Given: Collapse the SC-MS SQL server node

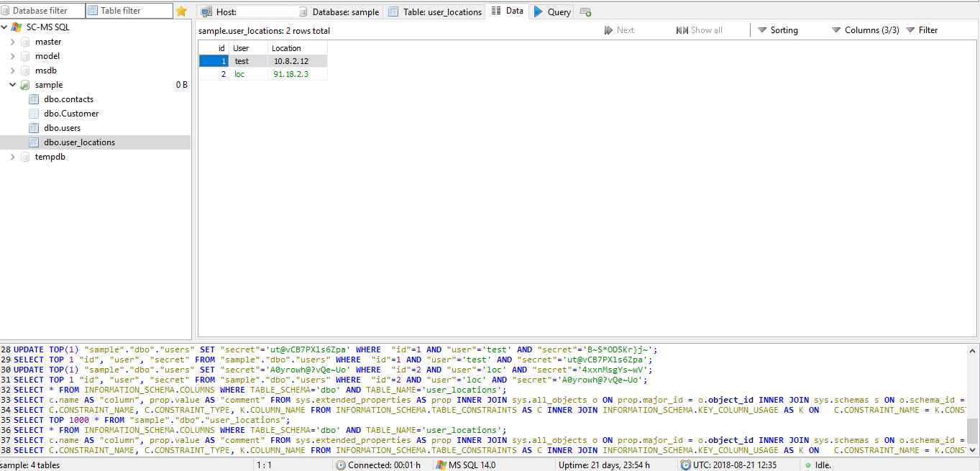Looking at the screenshot, I should tap(5, 27).
